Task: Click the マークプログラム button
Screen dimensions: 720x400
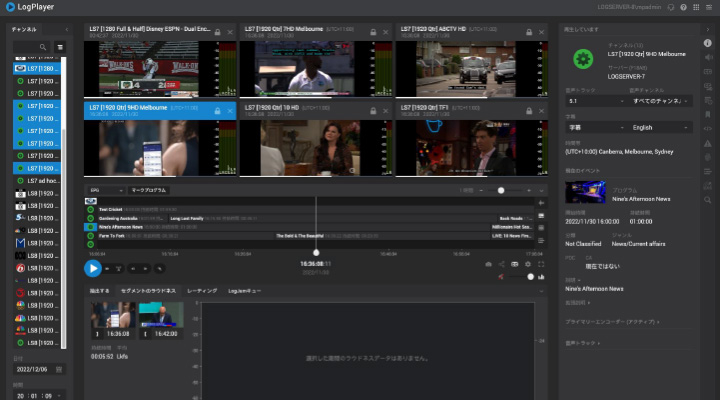Action: click(x=148, y=189)
